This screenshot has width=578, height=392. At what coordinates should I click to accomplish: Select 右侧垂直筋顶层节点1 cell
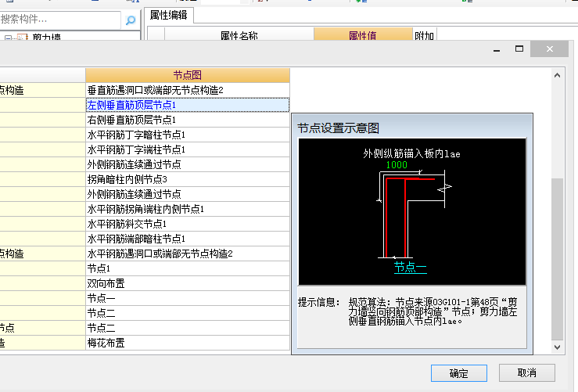(188, 120)
